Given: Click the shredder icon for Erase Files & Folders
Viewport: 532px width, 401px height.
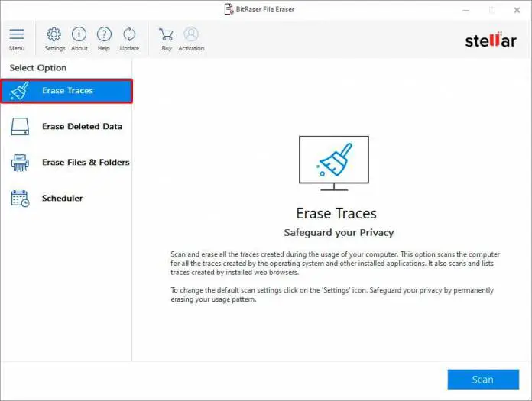Looking at the screenshot, I should coord(20,163).
